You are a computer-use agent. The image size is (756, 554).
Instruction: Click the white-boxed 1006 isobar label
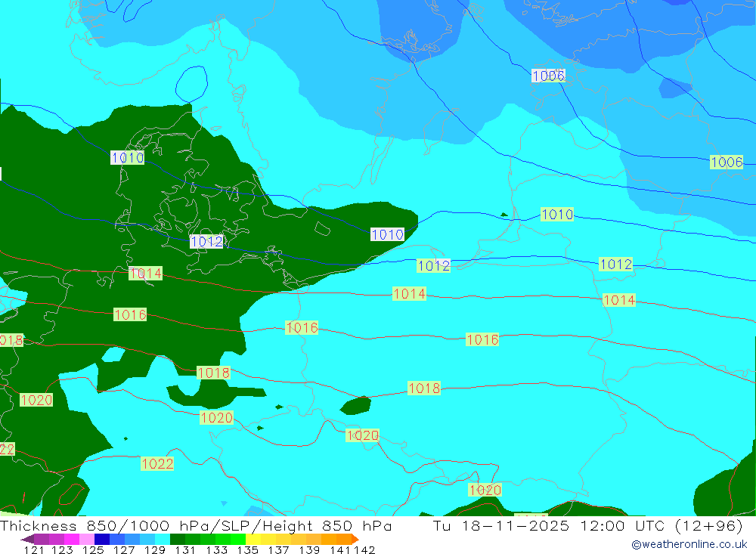pos(548,76)
